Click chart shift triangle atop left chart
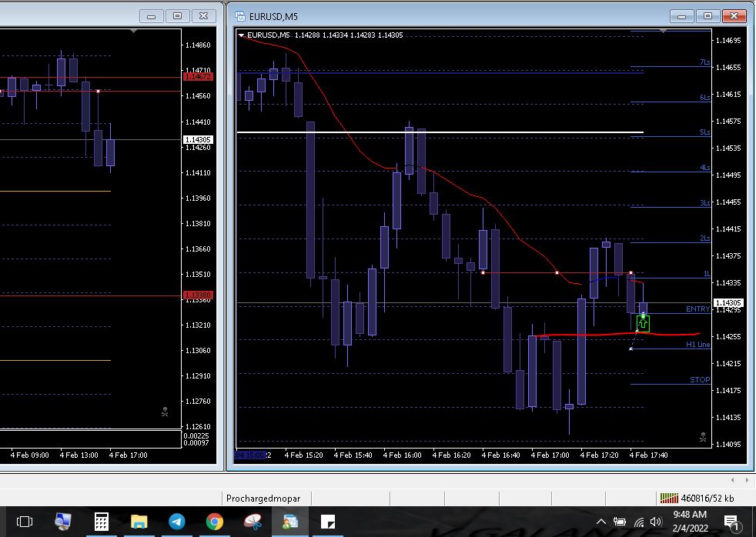Screen dimensions: 756x537 [134, 31]
